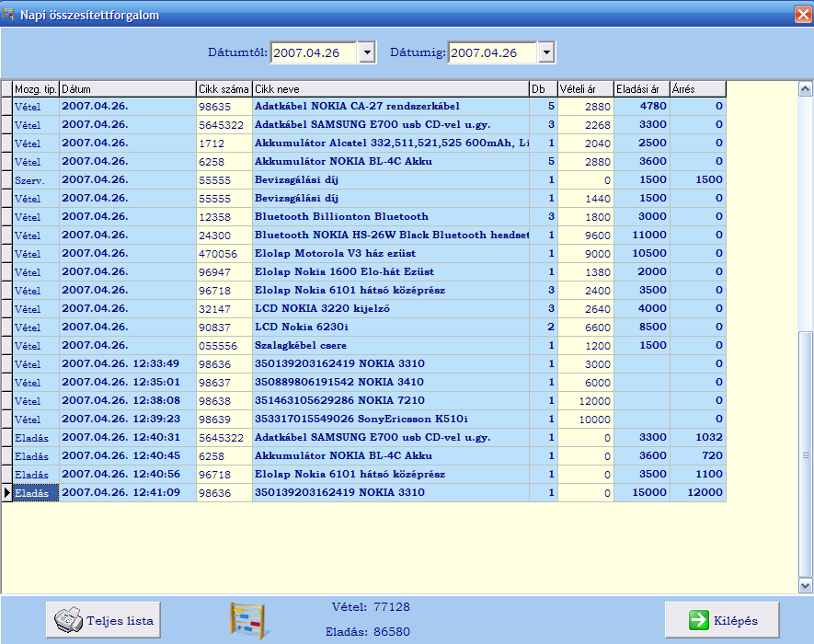Click purchase price 12000 of NOKIA 7210 row
814x644 pixels.
point(586,401)
